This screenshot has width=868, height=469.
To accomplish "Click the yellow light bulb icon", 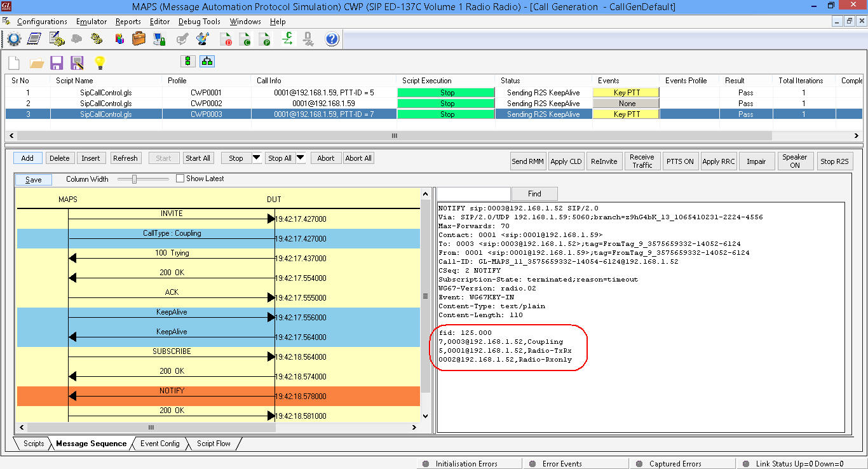I will pos(99,62).
